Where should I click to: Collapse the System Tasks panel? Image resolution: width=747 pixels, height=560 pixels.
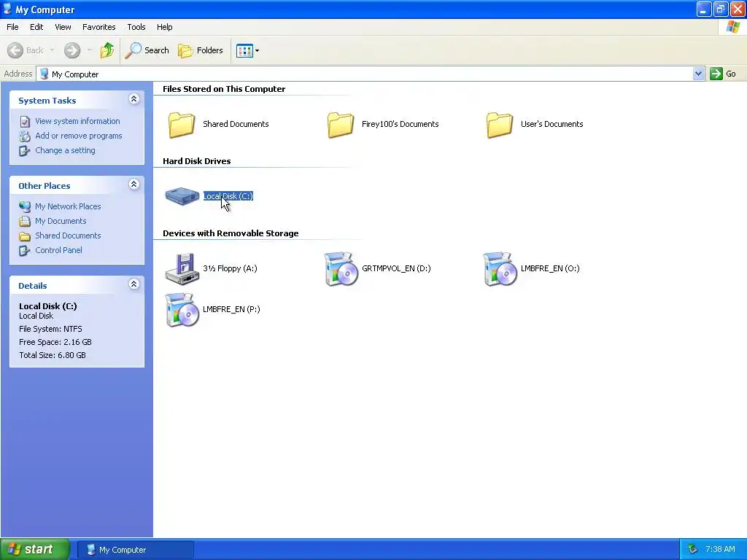(x=134, y=99)
